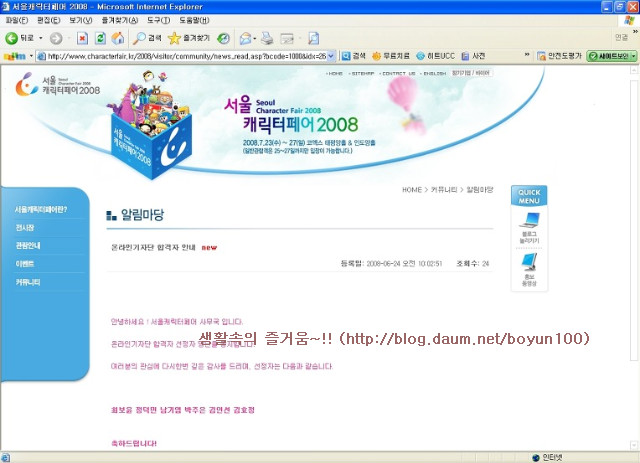Click the ENGLISH header link
The image size is (640, 463).
[433, 73]
